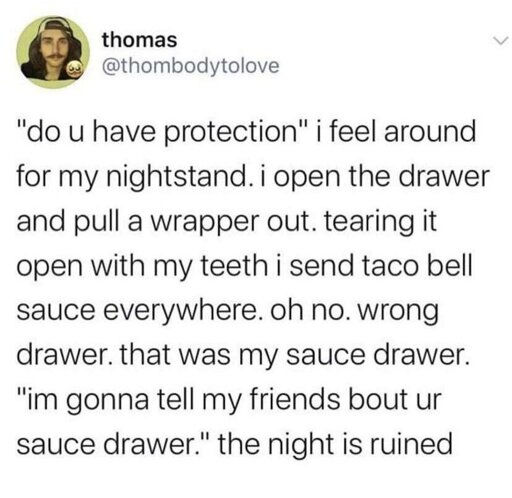Click the word "tearing" in the tweet
This screenshot has width=512, height=498.
(x=366, y=223)
